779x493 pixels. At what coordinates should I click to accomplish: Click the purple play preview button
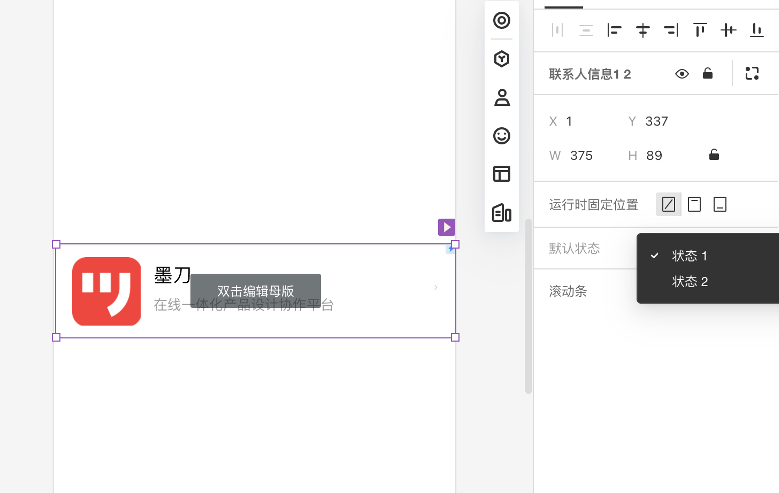tap(446, 227)
